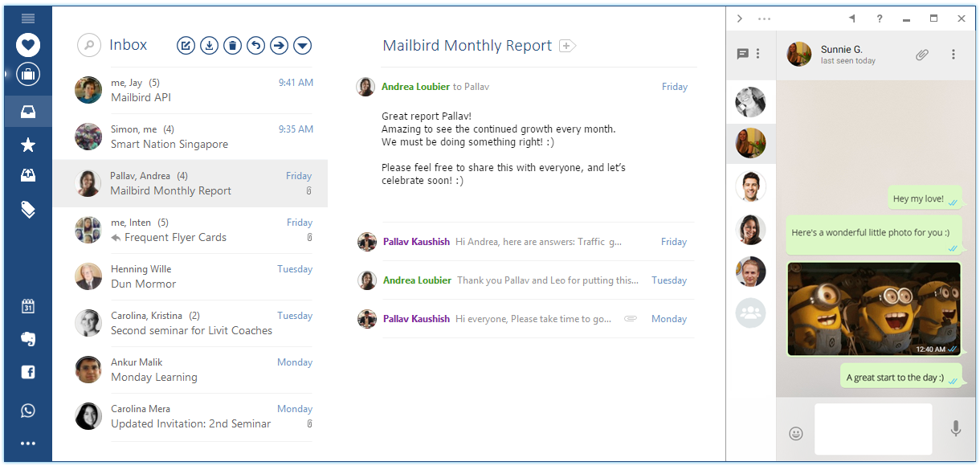Open the briefcase account icon

point(28,76)
